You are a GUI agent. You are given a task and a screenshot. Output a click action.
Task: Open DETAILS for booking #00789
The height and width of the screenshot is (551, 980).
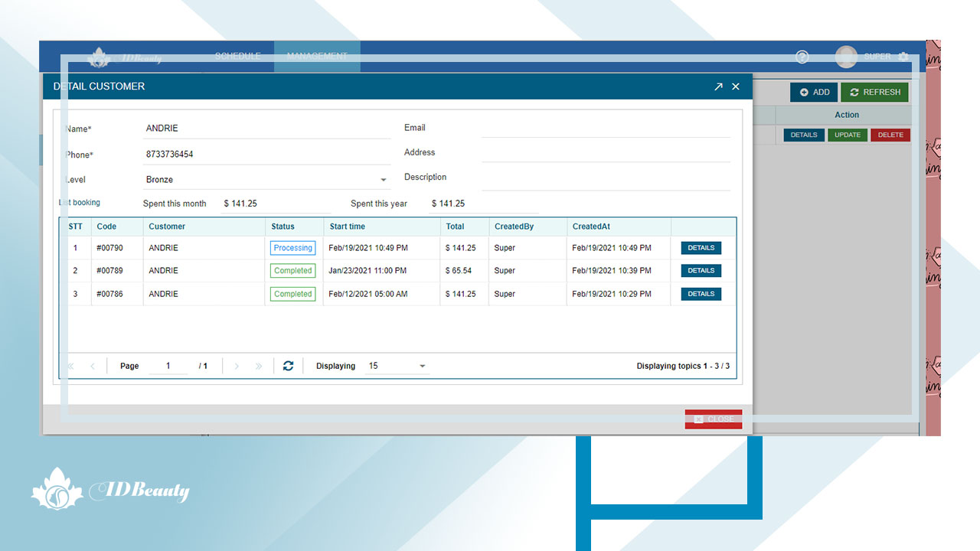701,271
